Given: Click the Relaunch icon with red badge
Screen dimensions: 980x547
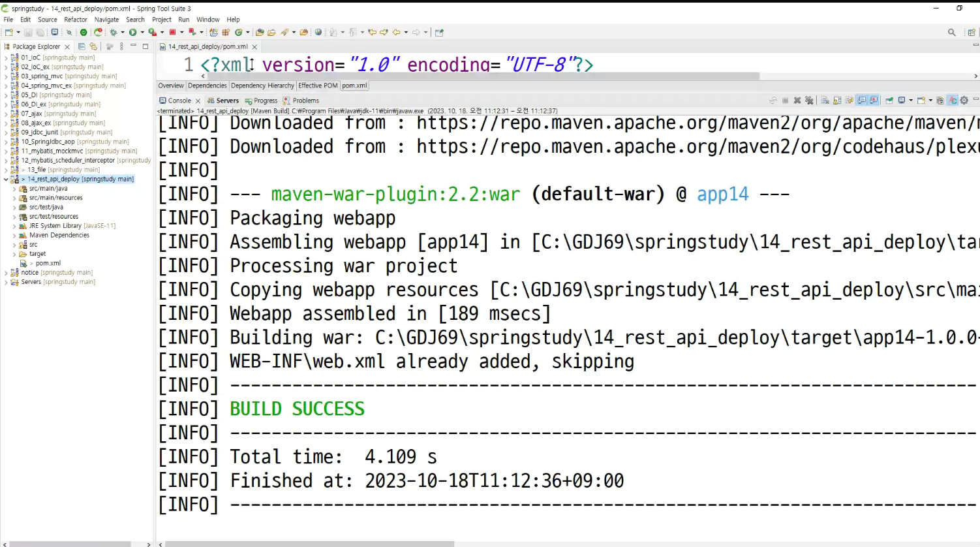Looking at the screenshot, I should tap(98, 32).
